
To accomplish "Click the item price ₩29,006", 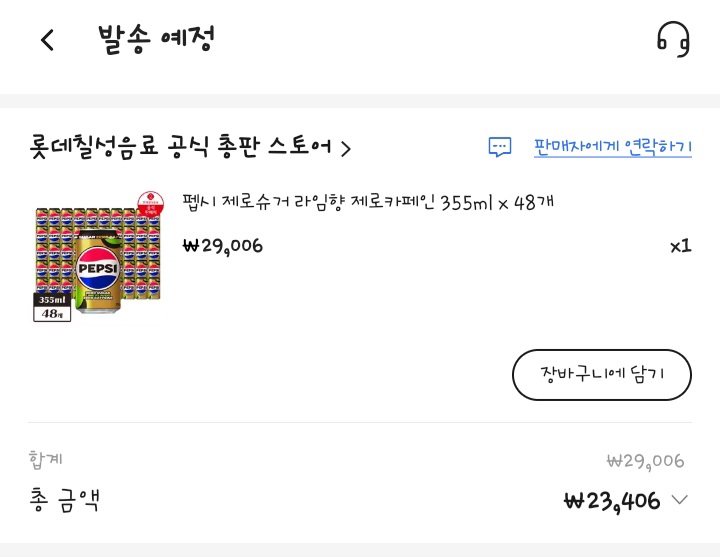I will coord(223,247).
